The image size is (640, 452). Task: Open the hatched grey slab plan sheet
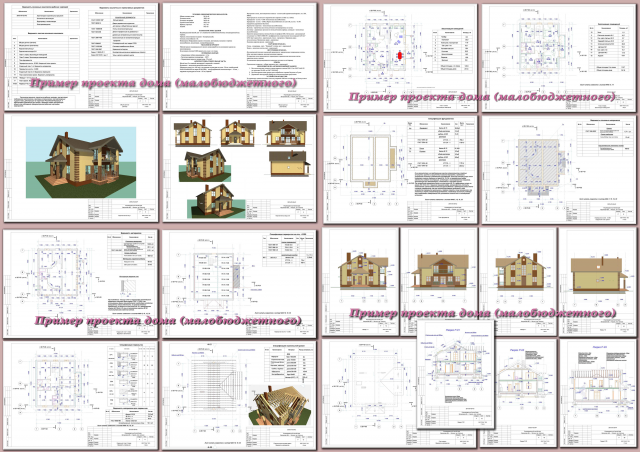pyautogui.click(x=559, y=169)
